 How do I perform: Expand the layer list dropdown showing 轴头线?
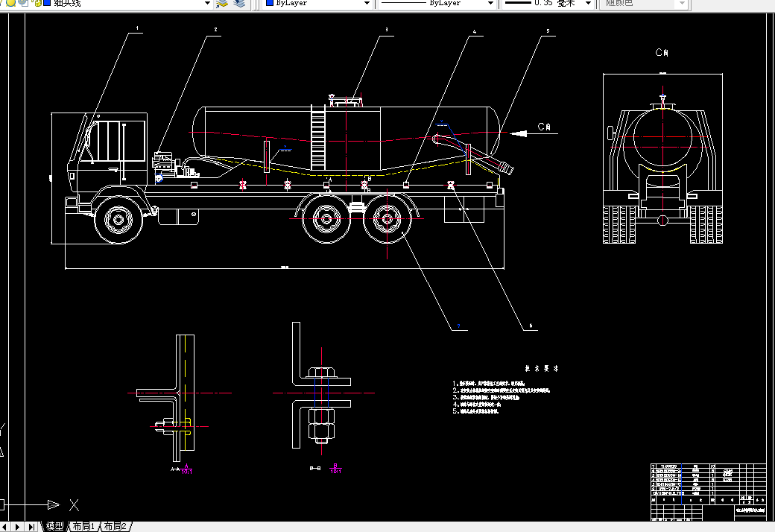tap(208, 4)
